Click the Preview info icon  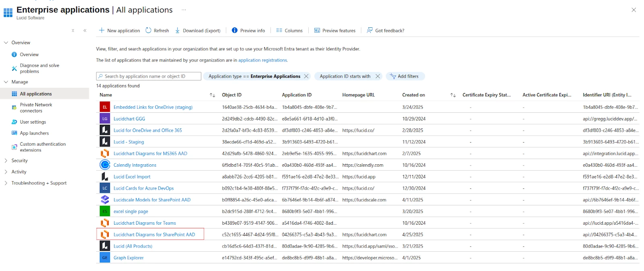235,30
